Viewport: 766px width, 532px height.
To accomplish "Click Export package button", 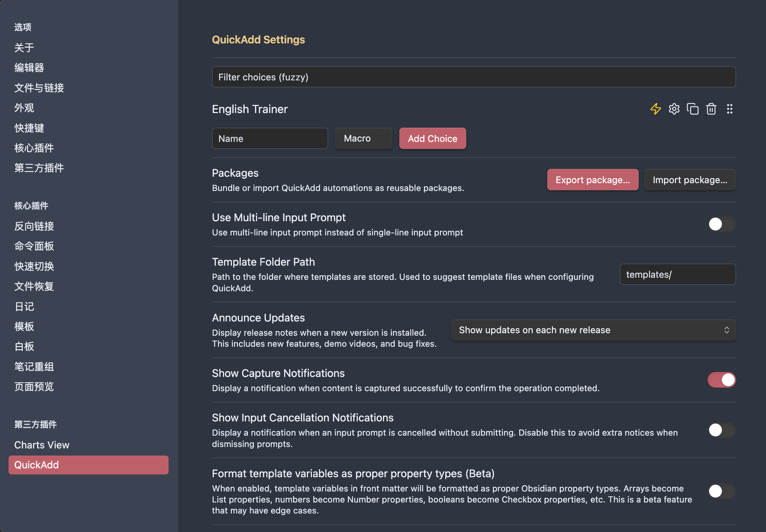I will [592, 180].
